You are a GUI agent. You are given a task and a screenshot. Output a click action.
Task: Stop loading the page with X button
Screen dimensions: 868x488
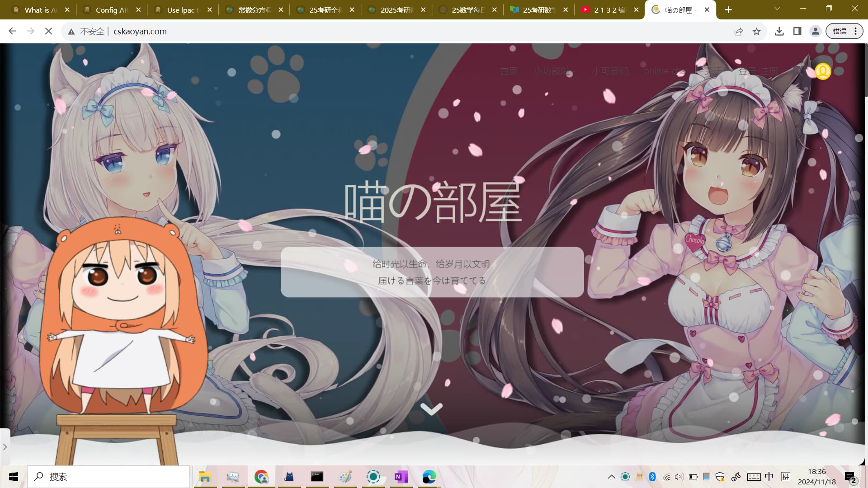click(48, 31)
